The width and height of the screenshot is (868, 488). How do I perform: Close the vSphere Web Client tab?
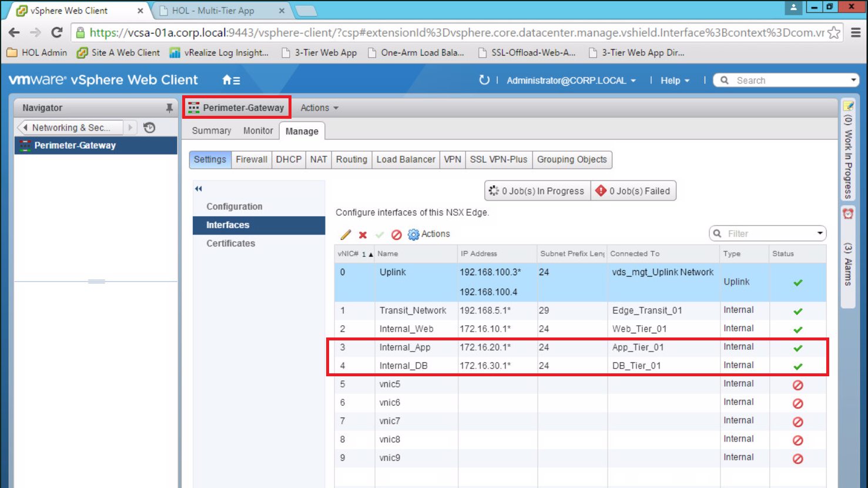[x=140, y=11]
